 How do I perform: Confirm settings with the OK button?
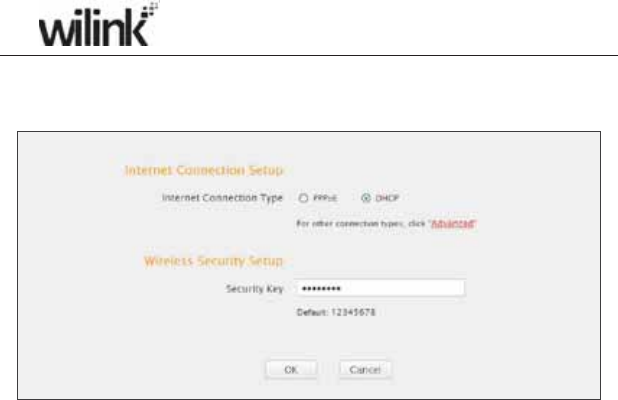[x=291, y=370]
